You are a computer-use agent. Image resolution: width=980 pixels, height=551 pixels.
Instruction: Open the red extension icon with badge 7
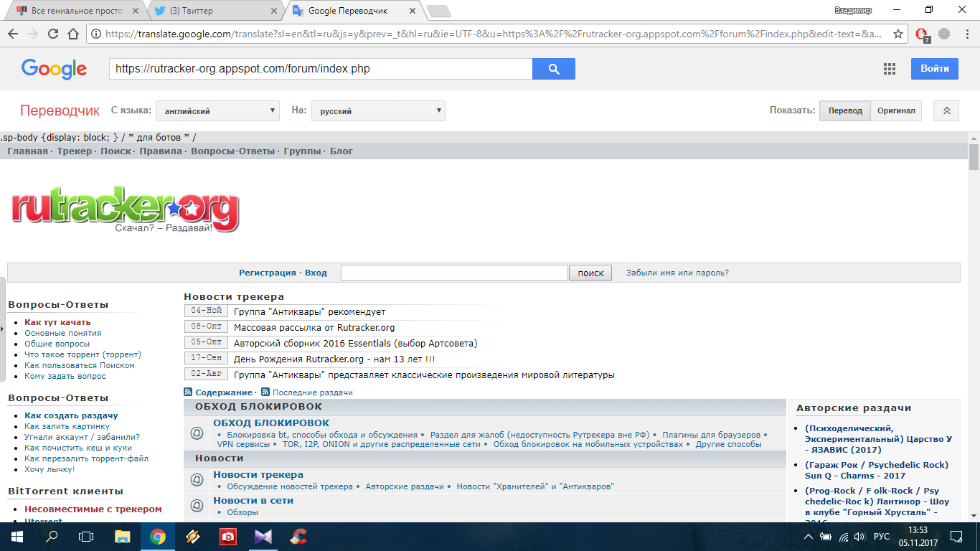point(923,34)
